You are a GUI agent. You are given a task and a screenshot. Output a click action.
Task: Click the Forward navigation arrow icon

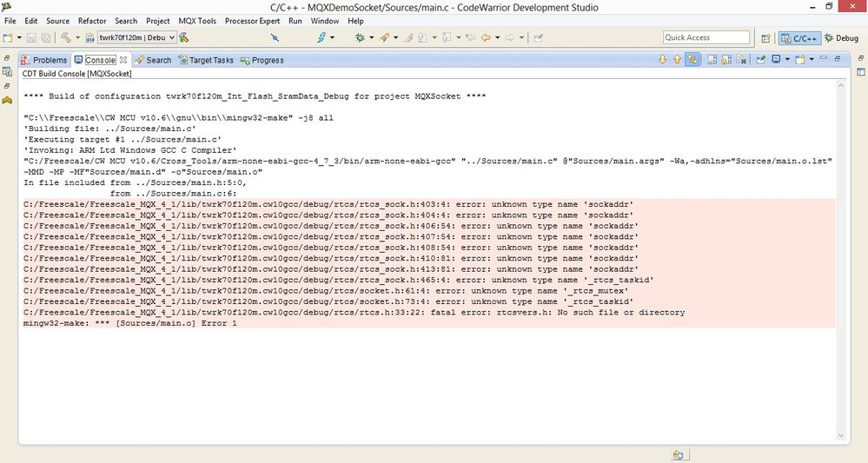510,37
